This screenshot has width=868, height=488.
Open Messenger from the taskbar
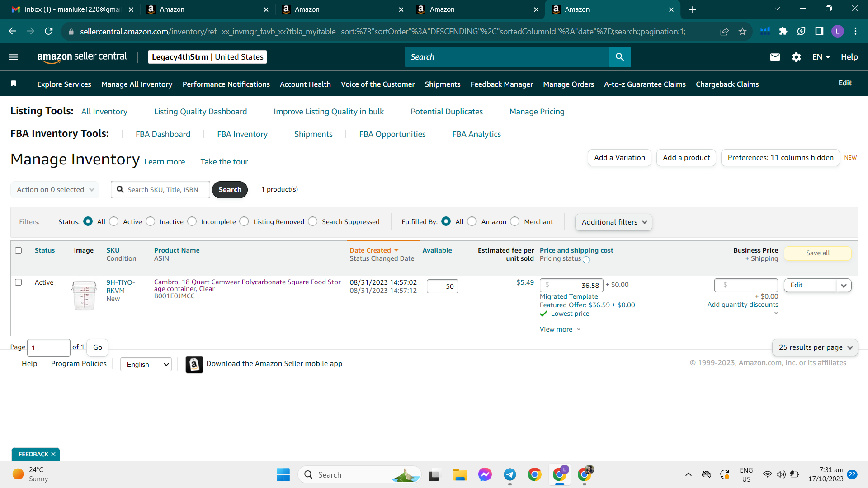pyautogui.click(x=485, y=474)
